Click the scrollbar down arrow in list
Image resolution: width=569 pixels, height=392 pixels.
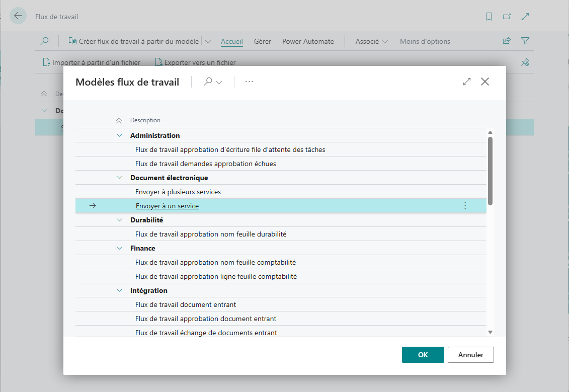pyautogui.click(x=490, y=332)
